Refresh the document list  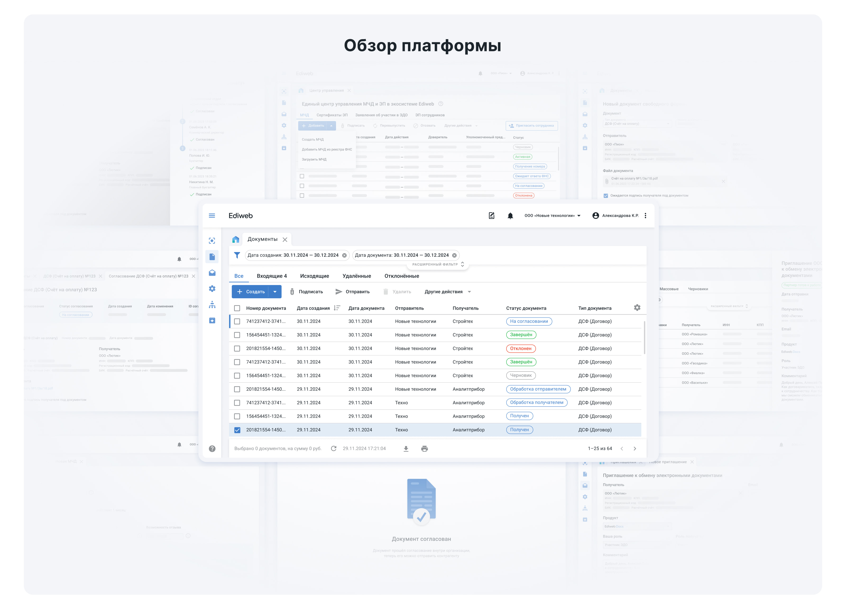(333, 449)
